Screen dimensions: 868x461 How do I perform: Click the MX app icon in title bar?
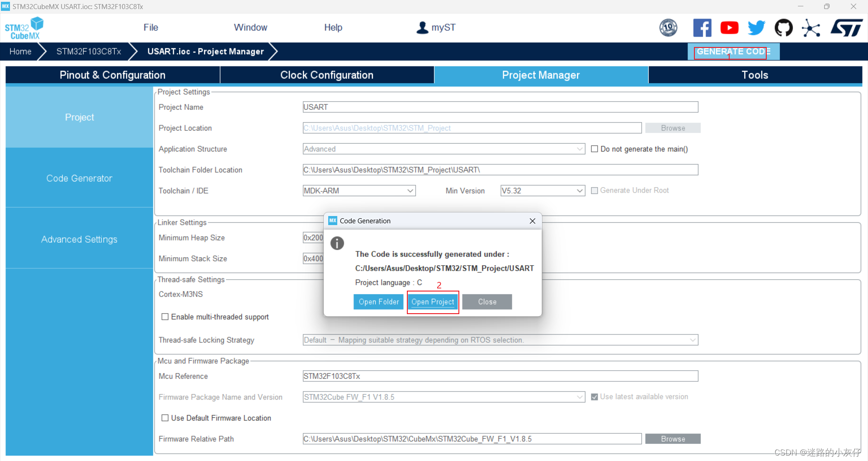(x=5, y=6)
